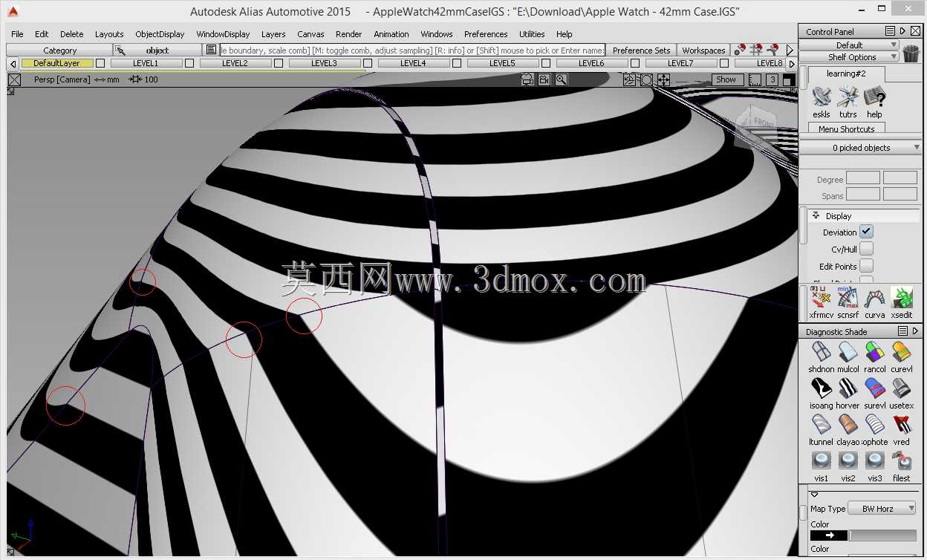Collapse Diagnostic Shade panel arrow
Image resolution: width=927 pixels, height=560 pixels.
[x=915, y=331]
